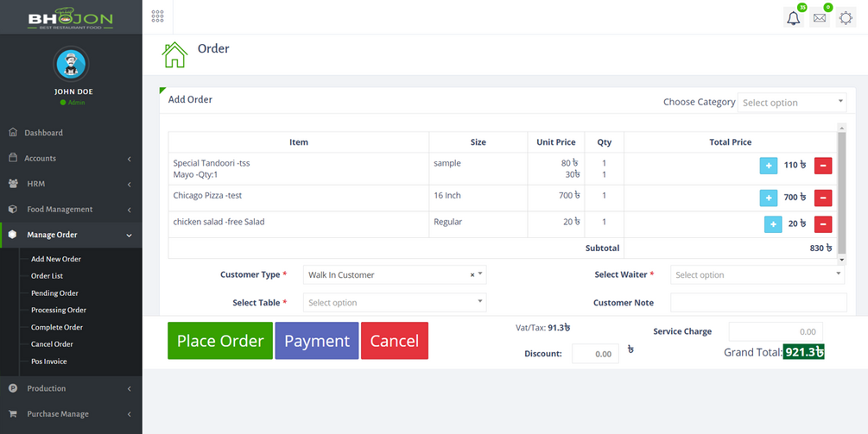This screenshot has height=434, width=868.
Task: Clear the Walk In Customer selection
Action: [472, 274]
